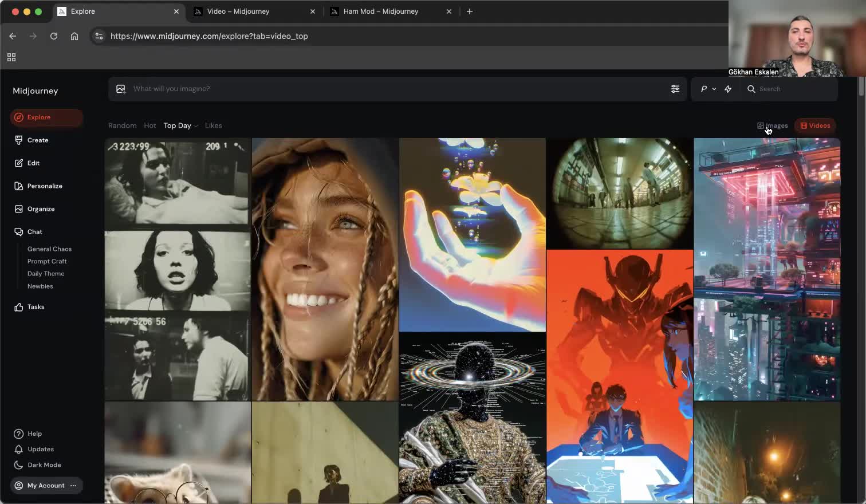Reload the page
This screenshot has width=866, height=504.
tap(54, 36)
